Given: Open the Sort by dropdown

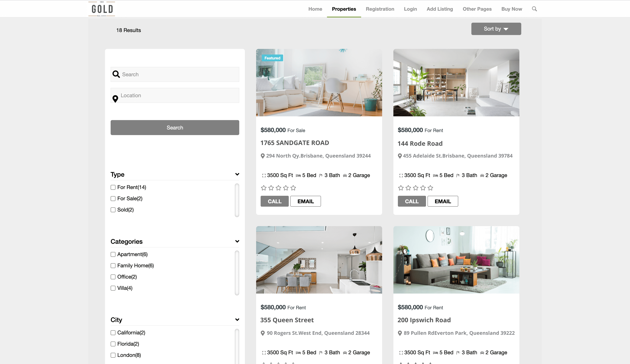Looking at the screenshot, I should pos(496,29).
